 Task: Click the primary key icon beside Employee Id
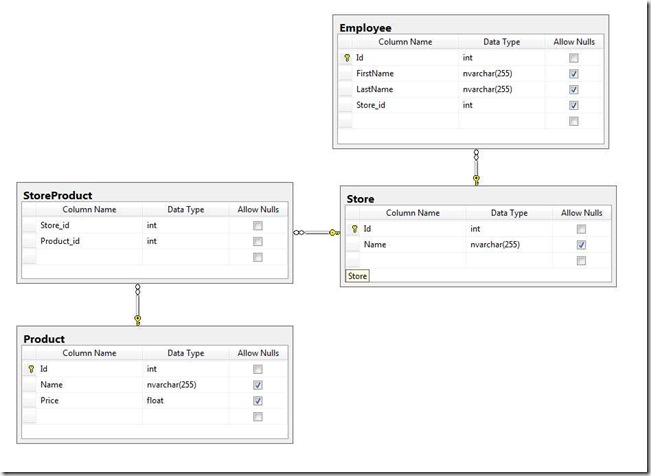tap(347, 58)
